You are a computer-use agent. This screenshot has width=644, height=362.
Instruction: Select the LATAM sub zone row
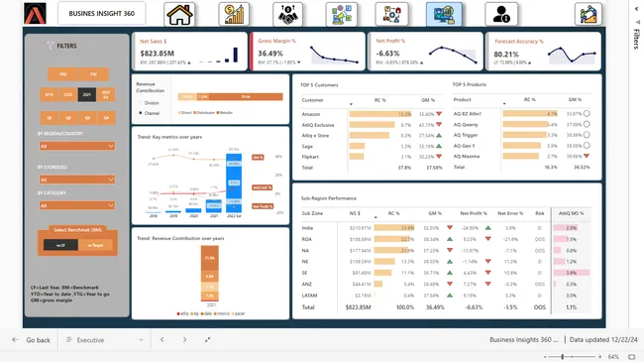446,296
